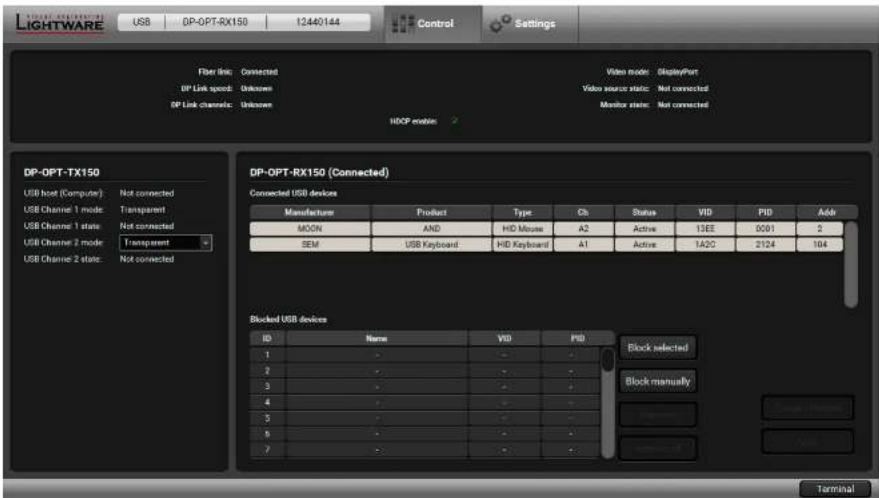Click the Video mode DisplayPort value

coord(677,72)
